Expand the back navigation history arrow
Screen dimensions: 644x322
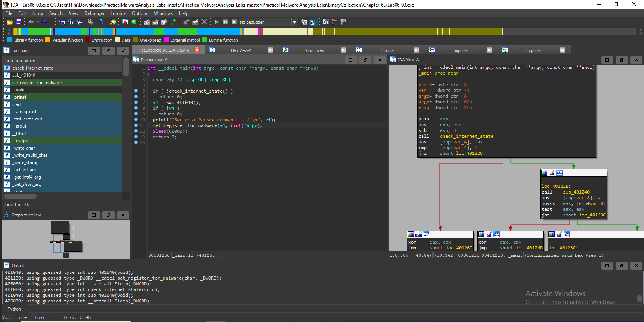[x=38, y=22]
